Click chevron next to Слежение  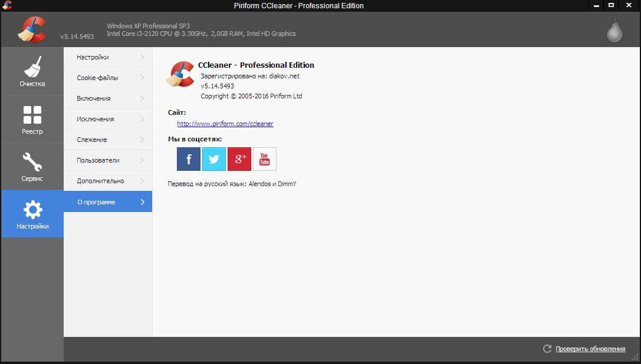point(142,140)
